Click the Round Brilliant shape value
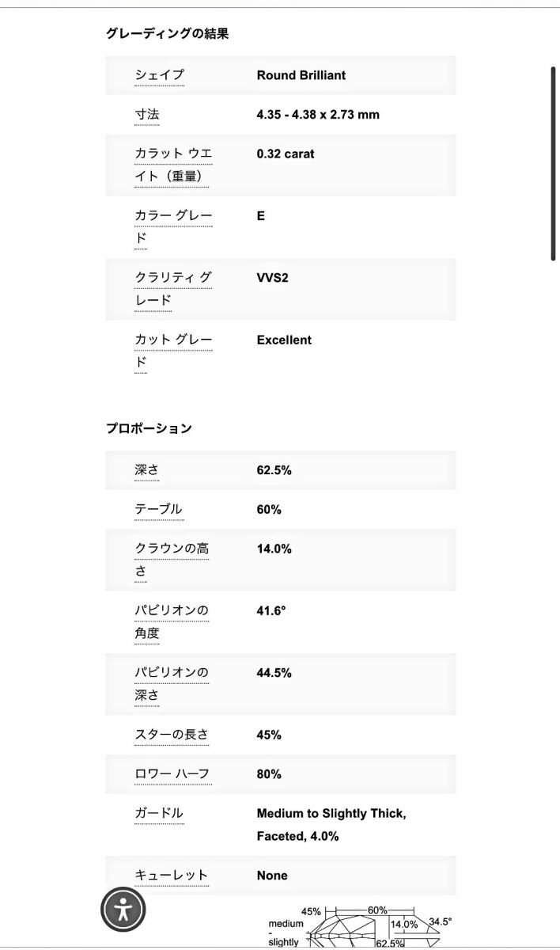The image size is (560, 950). click(301, 75)
